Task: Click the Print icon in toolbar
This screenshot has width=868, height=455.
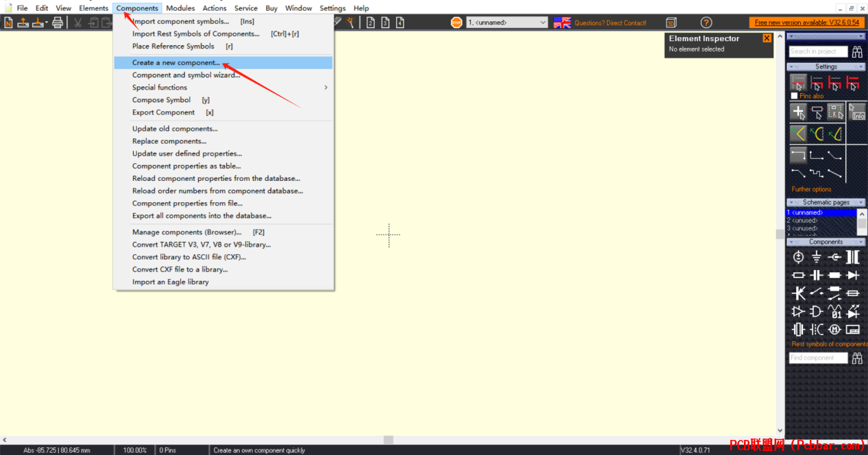Action: coord(58,23)
